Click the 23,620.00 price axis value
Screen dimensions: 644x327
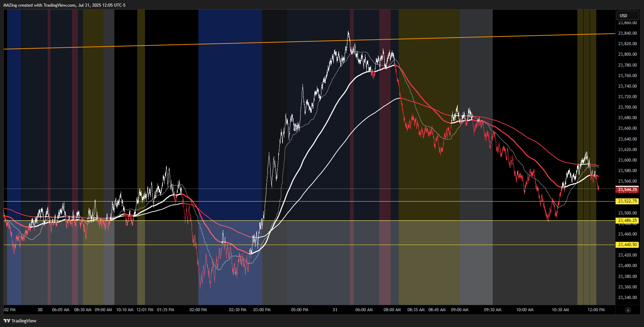[628, 150]
